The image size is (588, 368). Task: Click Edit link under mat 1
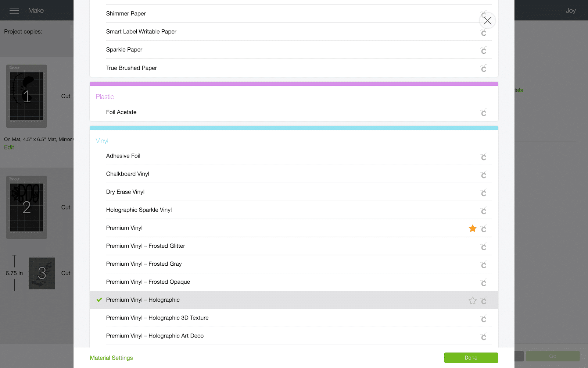tap(9, 147)
